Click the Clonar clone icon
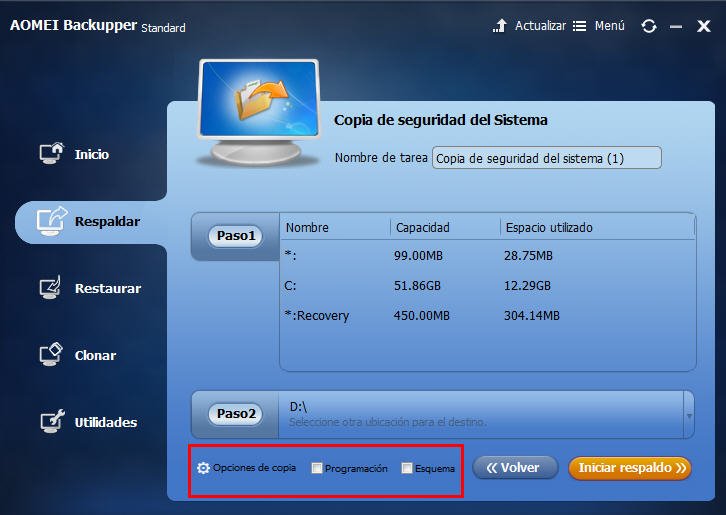Viewport: 726px width, 515px height. click(50, 354)
